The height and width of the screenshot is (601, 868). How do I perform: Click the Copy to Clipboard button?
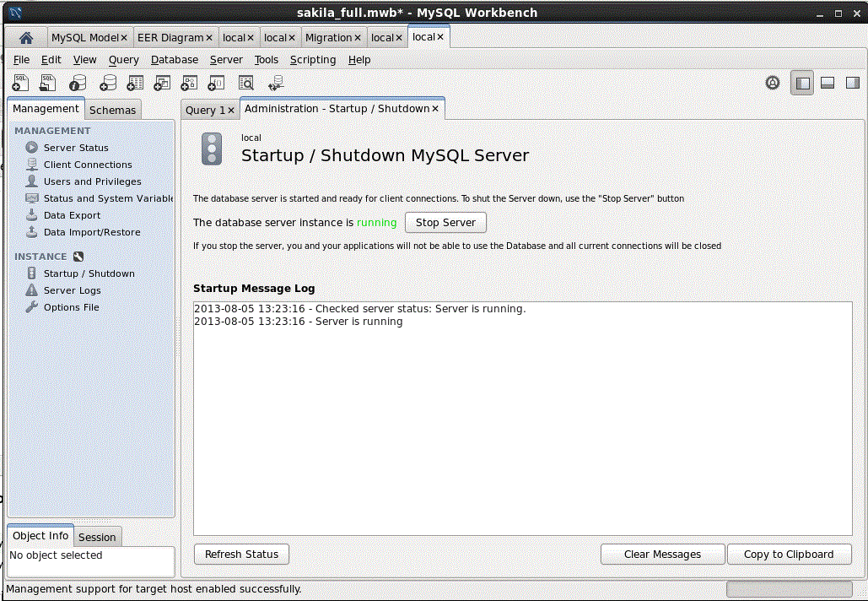[x=788, y=554]
